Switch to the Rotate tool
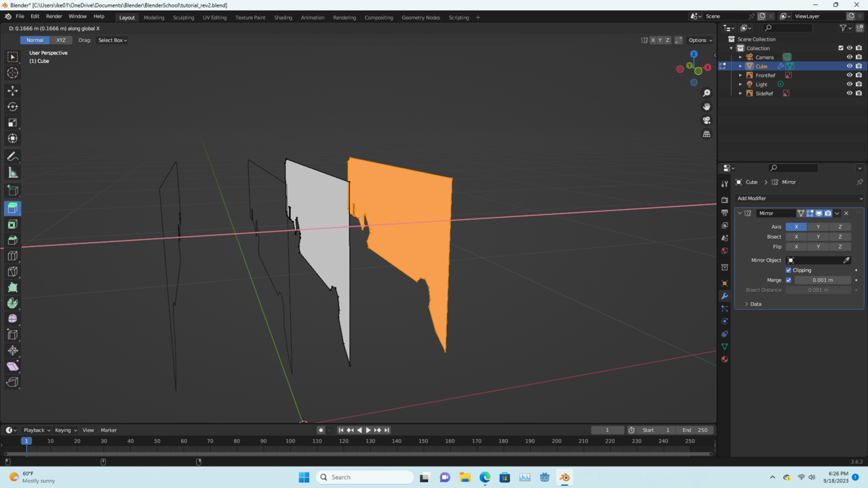Viewport: 868px width, 488px height. 12,106
